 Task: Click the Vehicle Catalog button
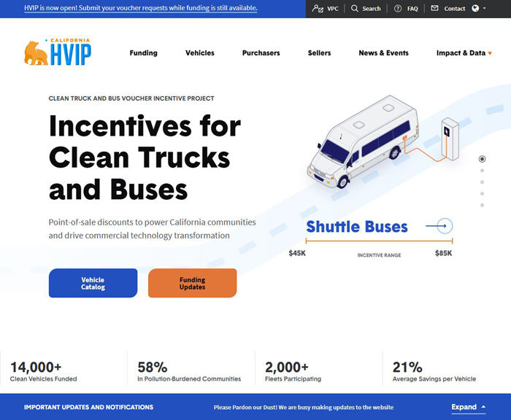click(x=93, y=283)
